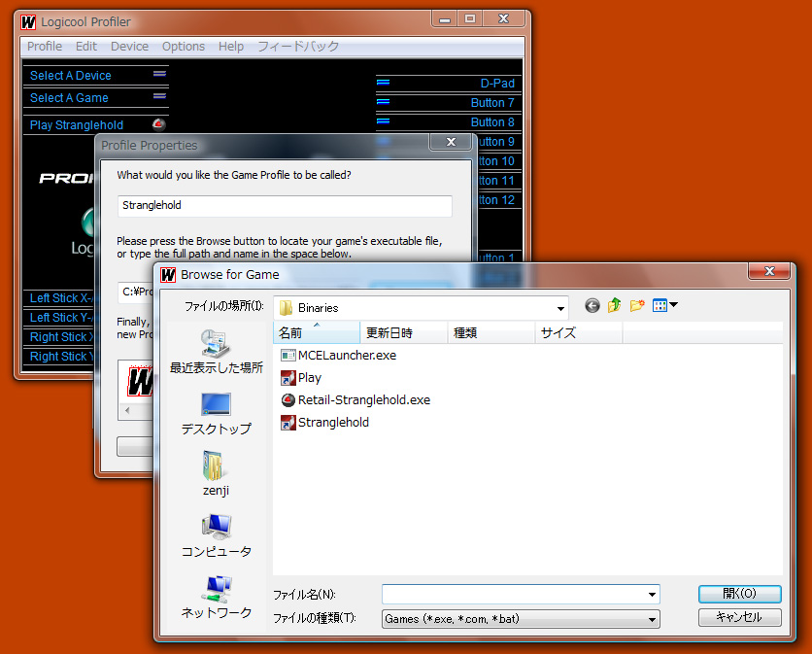Click the D-Pad label in Profiler
Screen dimensions: 812x654
(497, 83)
